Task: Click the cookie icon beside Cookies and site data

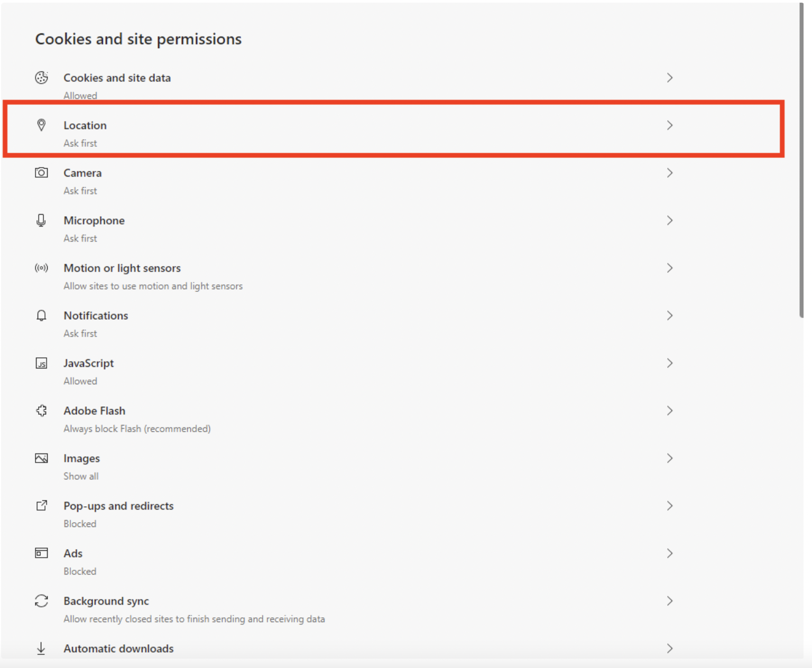Action: tap(41, 78)
